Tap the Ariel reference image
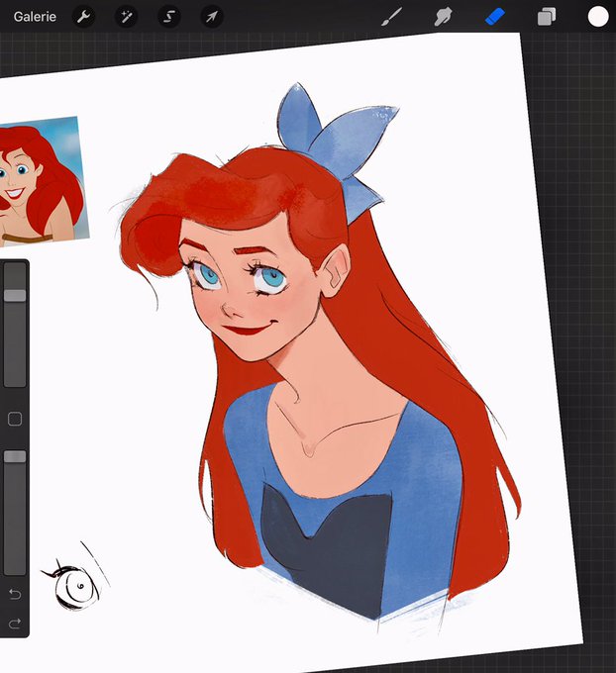Screen dimensions: 616x673 (43, 182)
